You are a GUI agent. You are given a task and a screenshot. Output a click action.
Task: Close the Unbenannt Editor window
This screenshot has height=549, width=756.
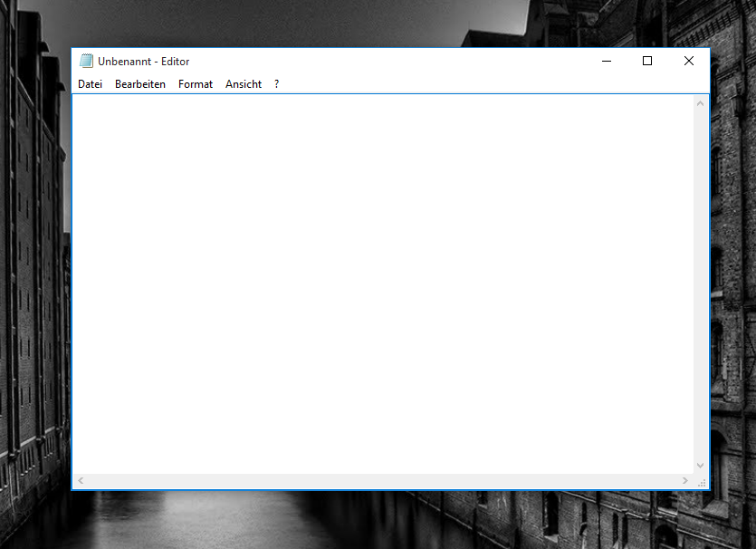[688, 61]
